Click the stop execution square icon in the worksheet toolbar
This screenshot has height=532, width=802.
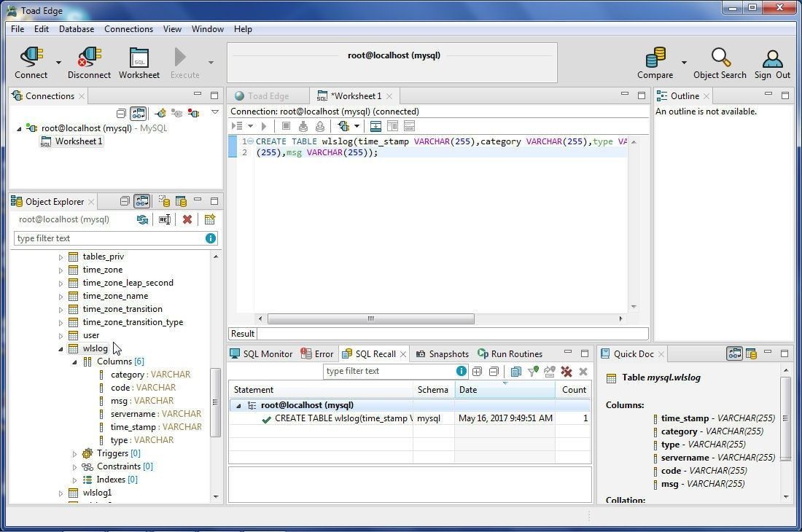click(286, 126)
